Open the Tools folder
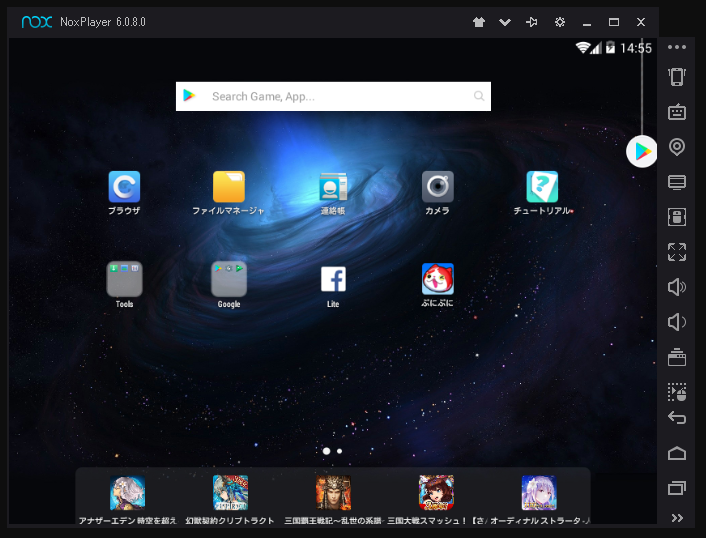Image resolution: width=706 pixels, height=538 pixels. point(124,279)
